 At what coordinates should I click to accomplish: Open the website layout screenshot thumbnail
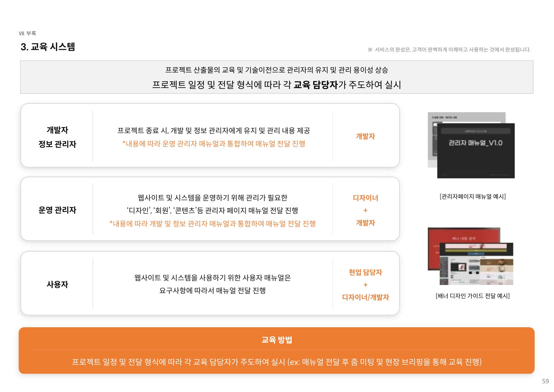point(476,264)
